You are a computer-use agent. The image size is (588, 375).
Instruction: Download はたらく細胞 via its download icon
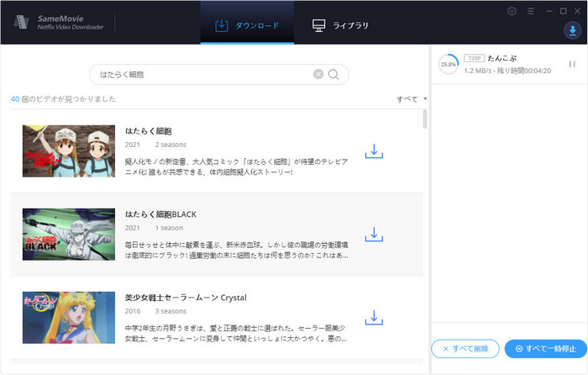374,151
